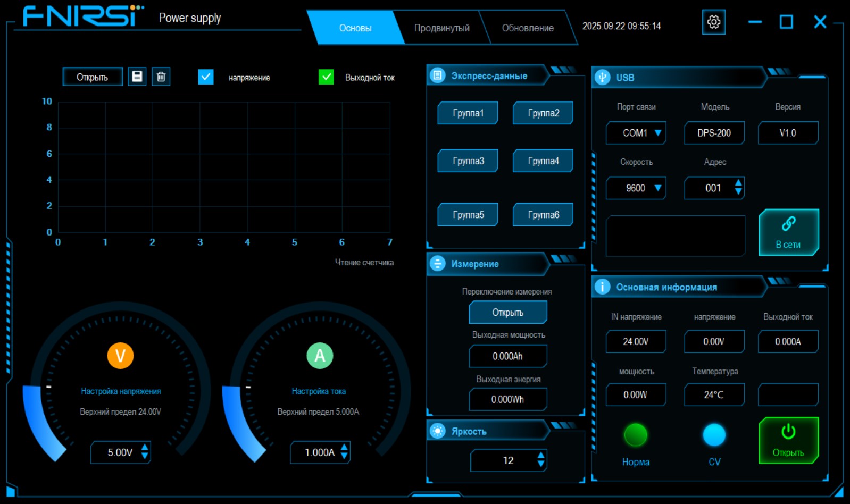Click the 5.00V voltage input field
The width and height of the screenshot is (850, 504).
point(121,452)
